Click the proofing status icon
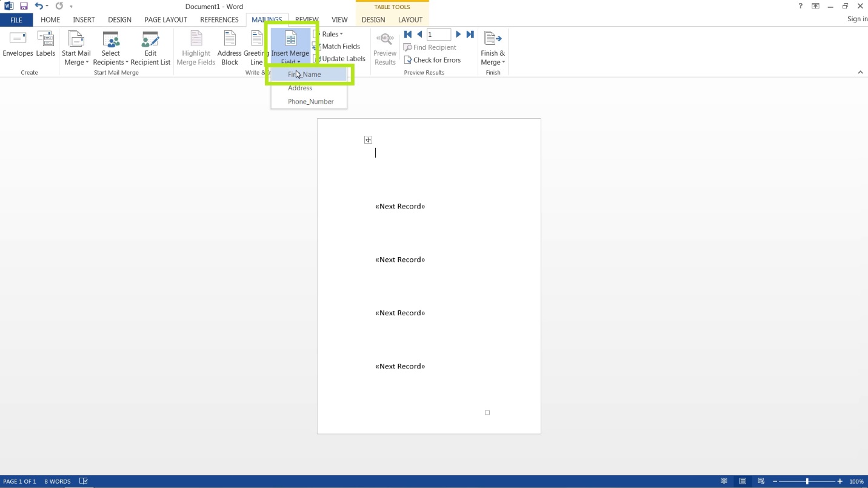 pyautogui.click(x=84, y=481)
